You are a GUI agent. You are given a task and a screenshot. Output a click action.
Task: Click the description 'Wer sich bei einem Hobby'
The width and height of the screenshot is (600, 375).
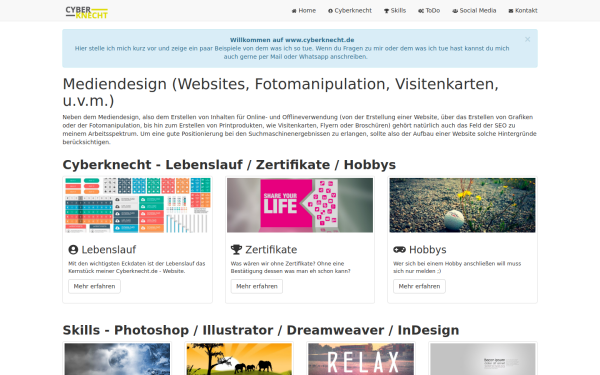pyautogui.click(x=457, y=267)
